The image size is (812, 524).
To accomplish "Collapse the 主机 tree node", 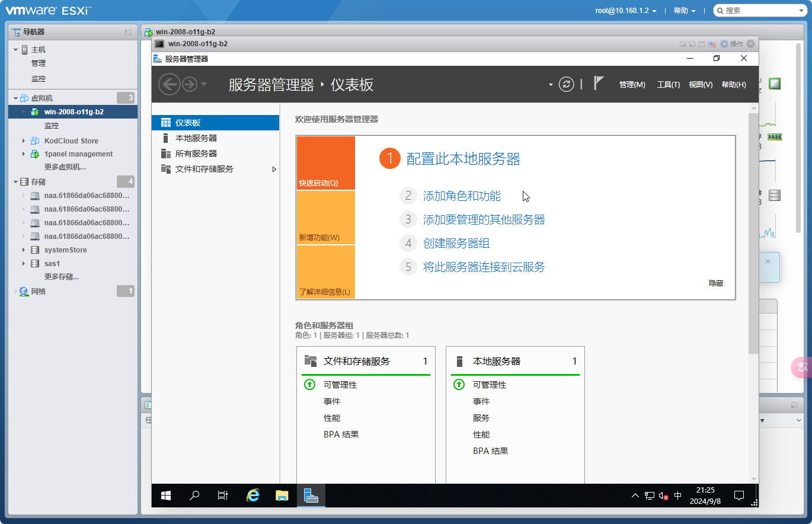I will coord(16,50).
